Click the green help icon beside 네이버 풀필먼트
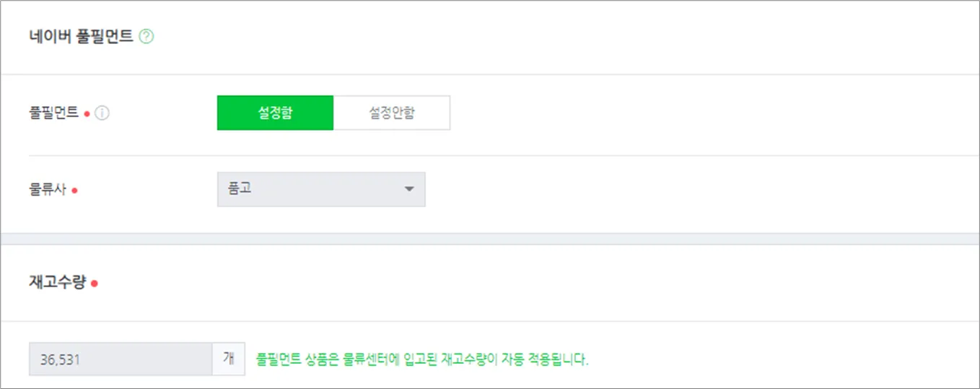The height and width of the screenshot is (389, 980). (x=146, y=37)
